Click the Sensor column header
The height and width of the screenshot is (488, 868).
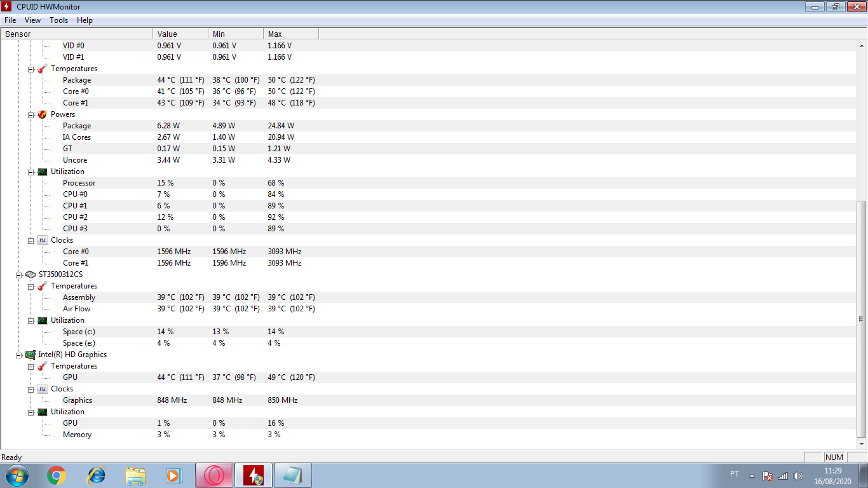click(77, 34)
